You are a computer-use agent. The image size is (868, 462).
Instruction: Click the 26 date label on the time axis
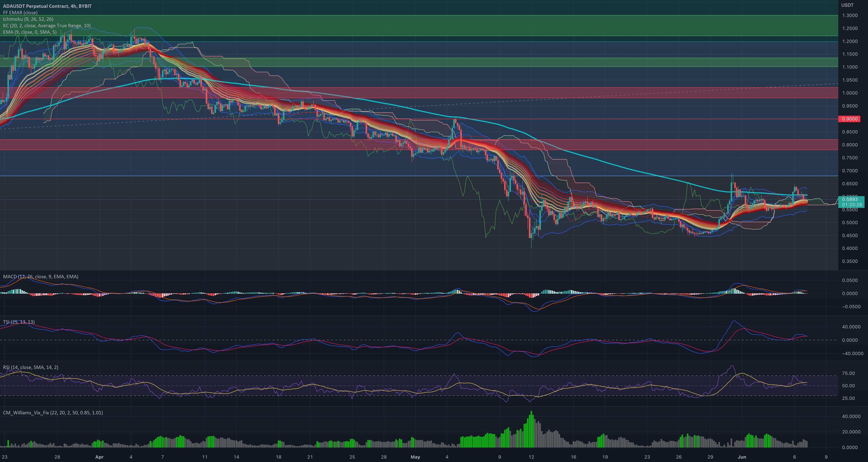tap(679, 457)
